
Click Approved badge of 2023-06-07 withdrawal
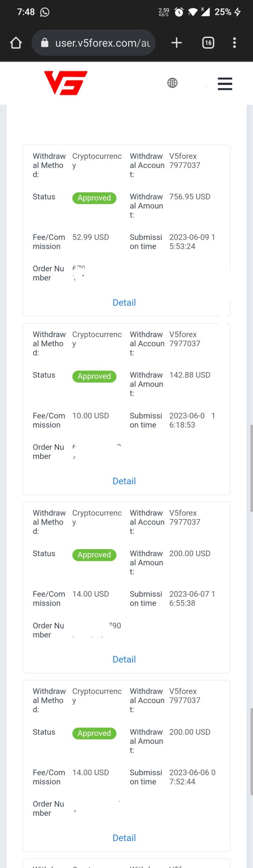pos(94,555)
